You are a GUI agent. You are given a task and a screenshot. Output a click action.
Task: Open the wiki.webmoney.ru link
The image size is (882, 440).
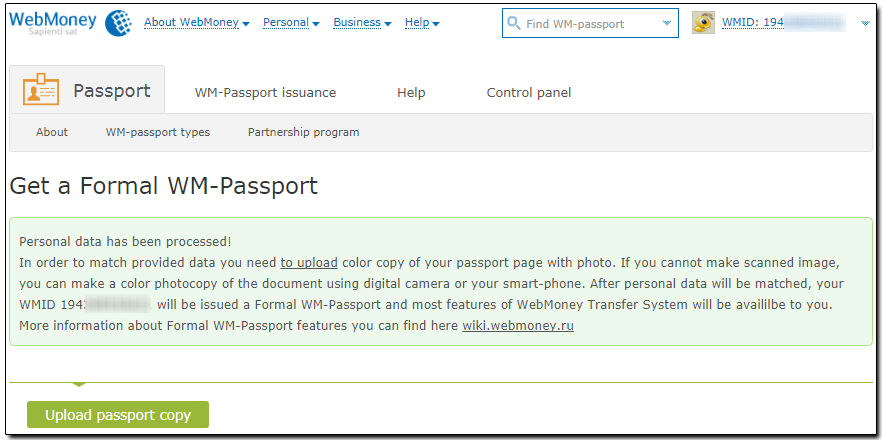click(x=518, y=326)
